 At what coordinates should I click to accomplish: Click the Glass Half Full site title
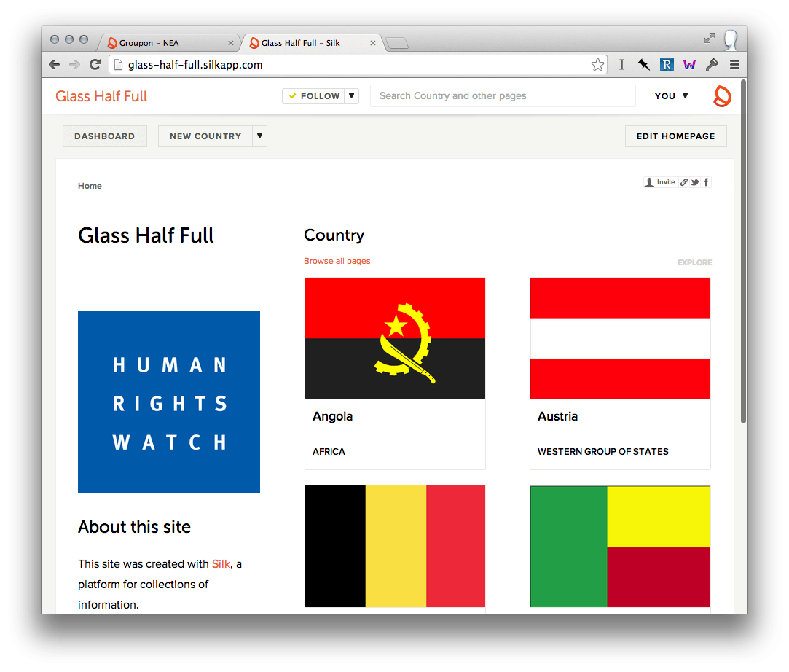[x=101, y=95]
